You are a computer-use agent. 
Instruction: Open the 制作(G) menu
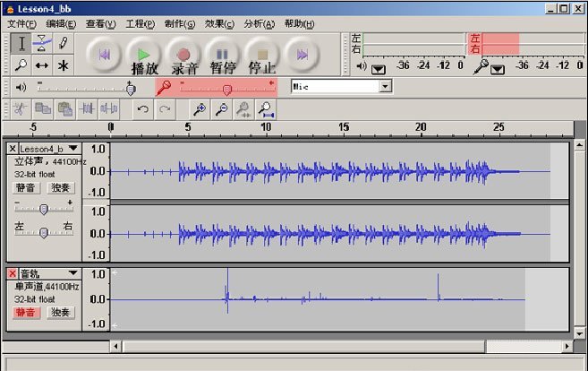(180, 24)
